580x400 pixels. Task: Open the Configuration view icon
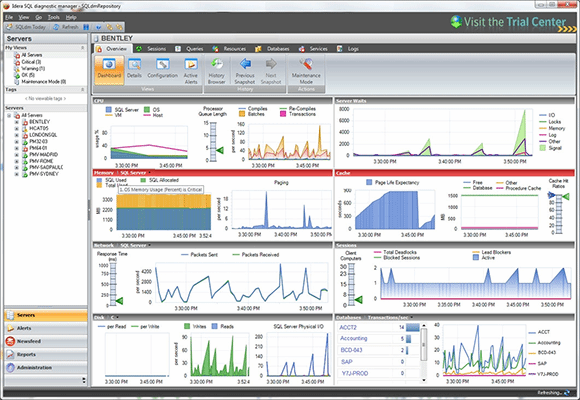162,70
